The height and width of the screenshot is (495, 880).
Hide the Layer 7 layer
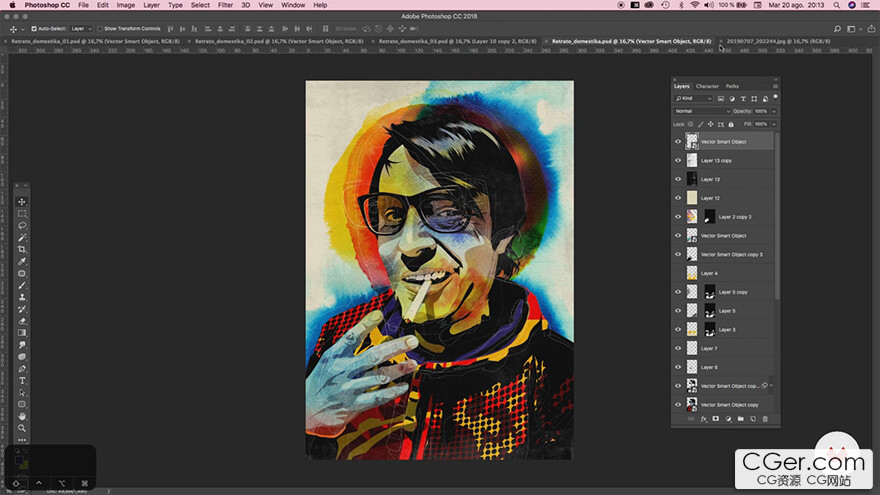[678, 349]
